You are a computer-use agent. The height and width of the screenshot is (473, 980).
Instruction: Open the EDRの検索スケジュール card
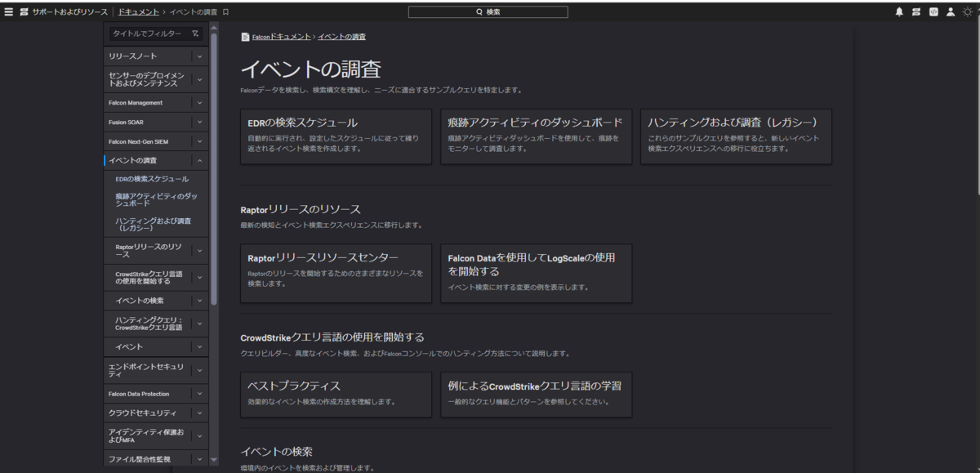pos(336,136)
